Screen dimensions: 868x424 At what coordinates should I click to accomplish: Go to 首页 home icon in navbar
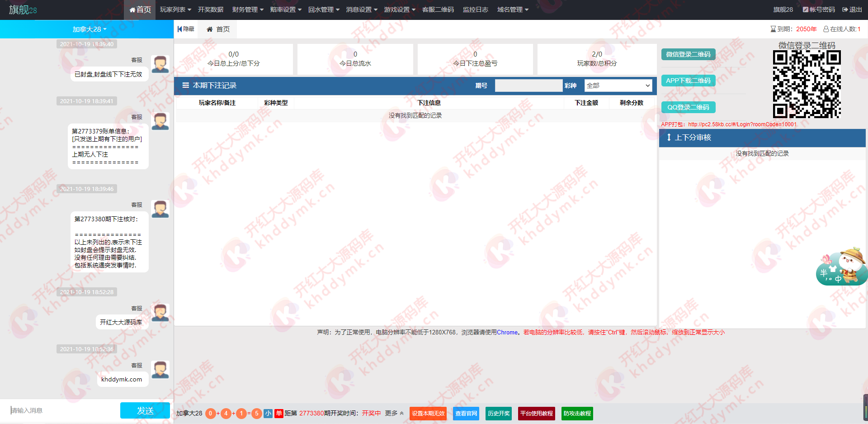(132, 10)
